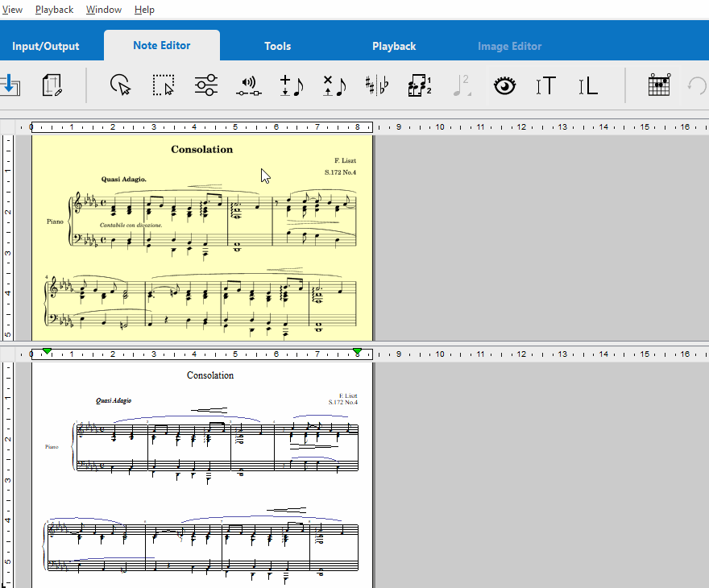Open the volume slider sound tool
Image resolution: width=709 pixels, height=588 pixels.
point(249,86)
